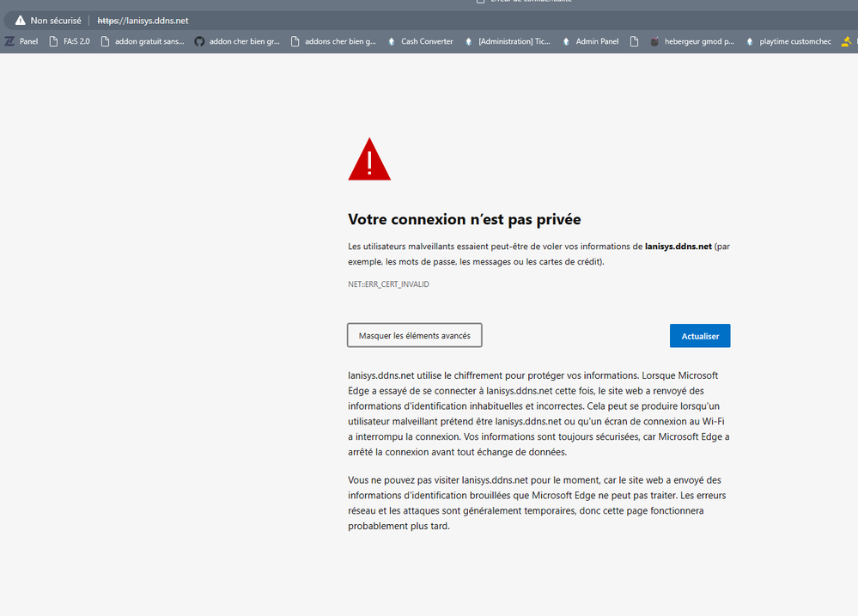858x616 pixels.
Task: Click the page icon between Admin Panel and hebergeur
Action: tap(635, 40)
